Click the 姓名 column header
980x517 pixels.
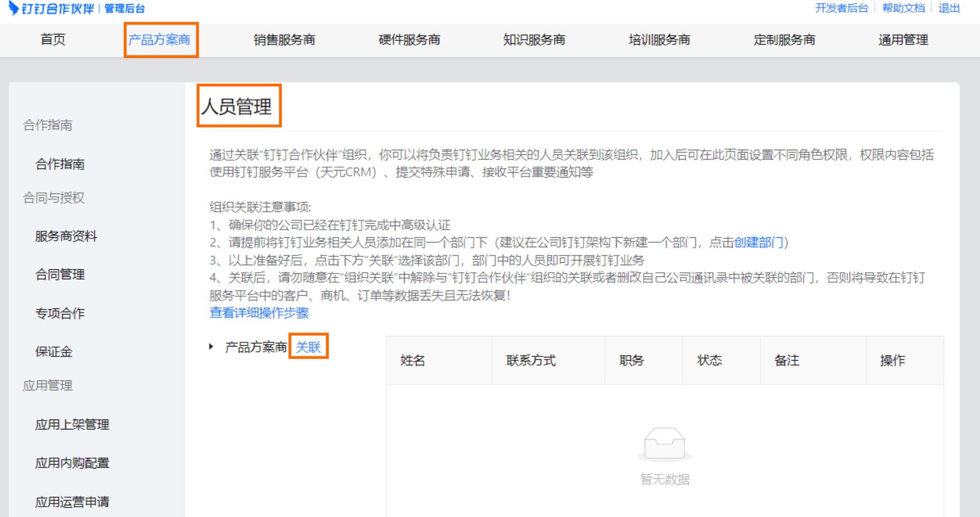[x=413, y=361]
